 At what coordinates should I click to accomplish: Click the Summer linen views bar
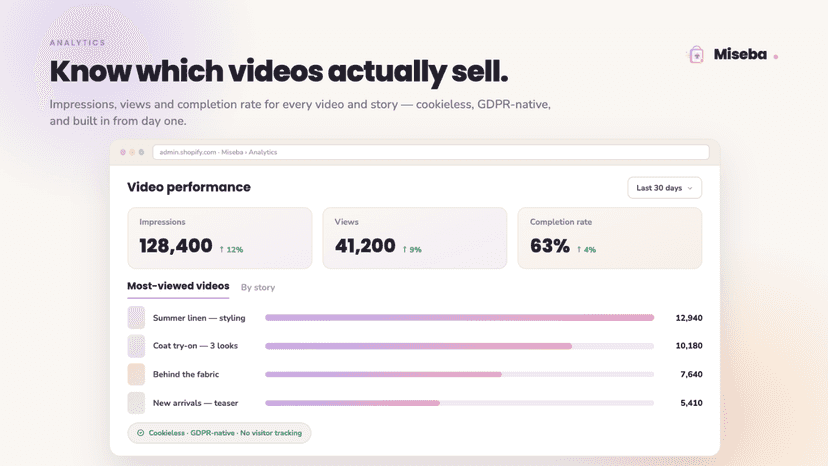pyautogui.click(x=459, y=318)
